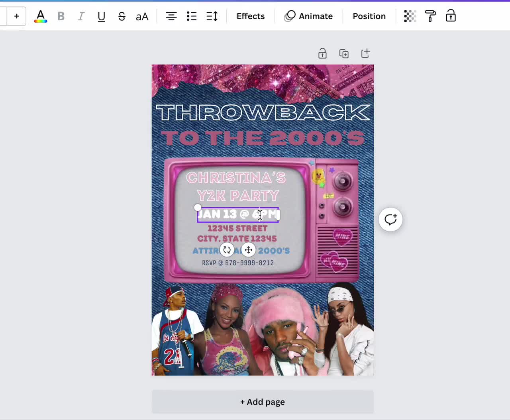
Task: Toggle bulleted list
Action: tap(192, 16)
